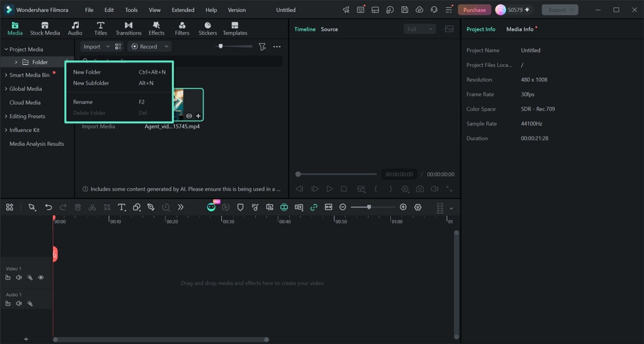Image resolution: width=644 pixels, height=344 pixels.
Task: Select the text tool in timeline toolbar
Action: click(x=121, y=207)
